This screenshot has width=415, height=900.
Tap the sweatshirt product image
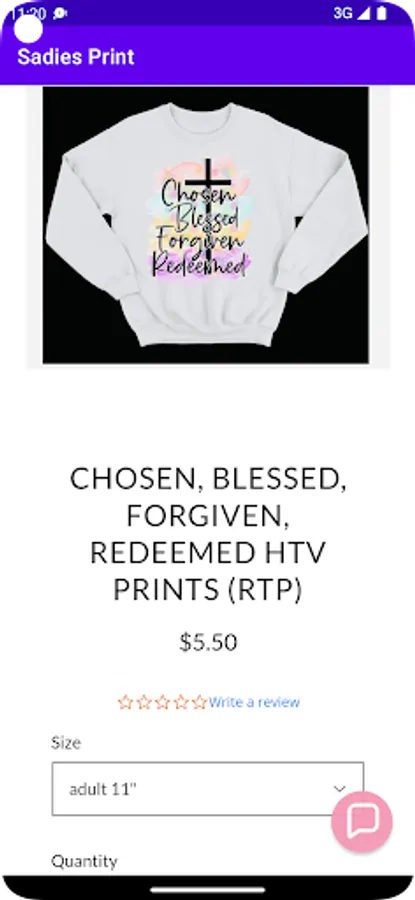click(206, 225)
